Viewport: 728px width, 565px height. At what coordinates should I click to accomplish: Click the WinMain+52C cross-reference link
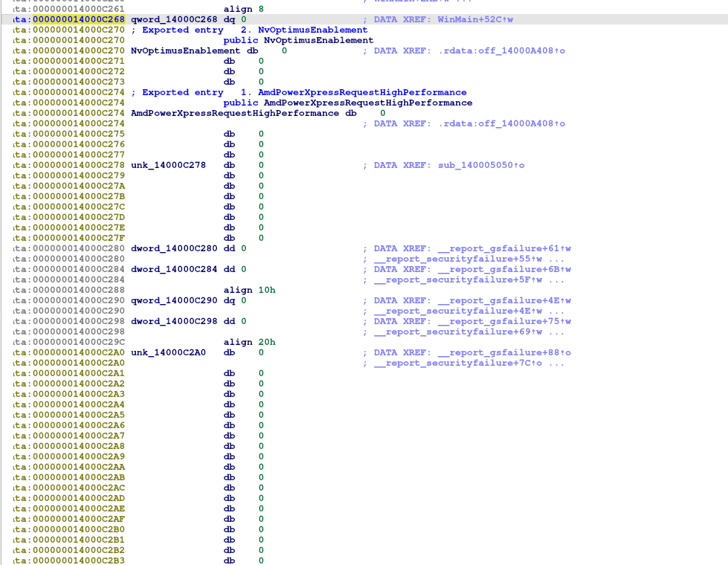pyautogui.click(x=475, y=19)
